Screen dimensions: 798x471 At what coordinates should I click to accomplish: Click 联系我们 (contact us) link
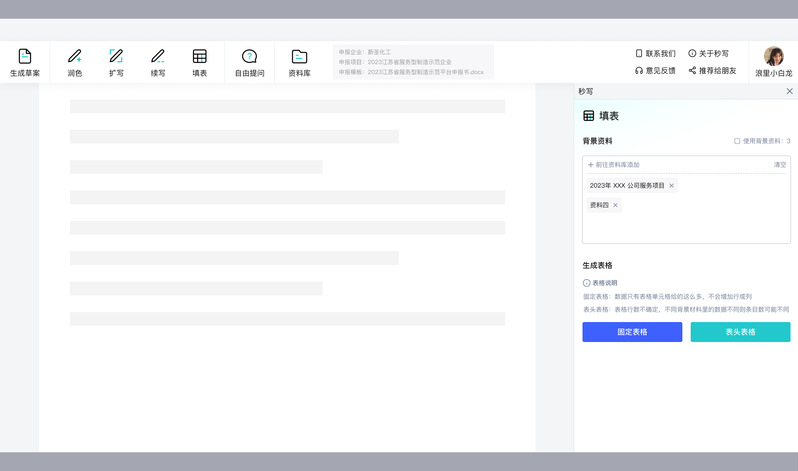click(x=655, y=53)
